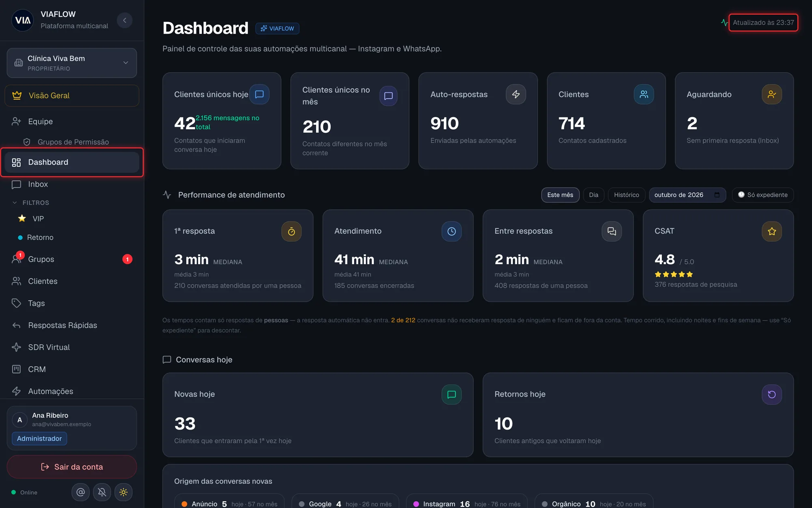Open the outubro de 2026 month picker
The image size is (812, 508).
(687, 195)
